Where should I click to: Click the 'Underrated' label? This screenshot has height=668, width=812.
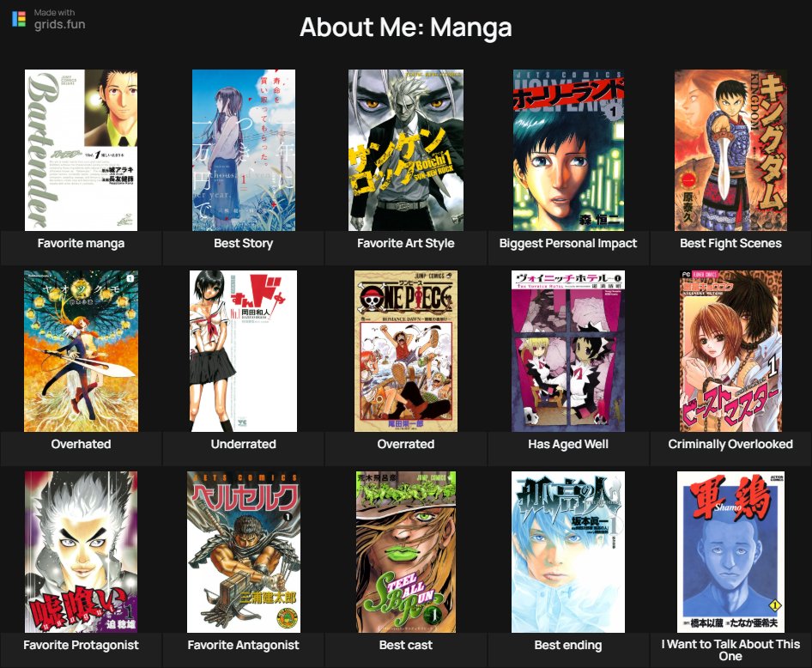tap(244, 444)
